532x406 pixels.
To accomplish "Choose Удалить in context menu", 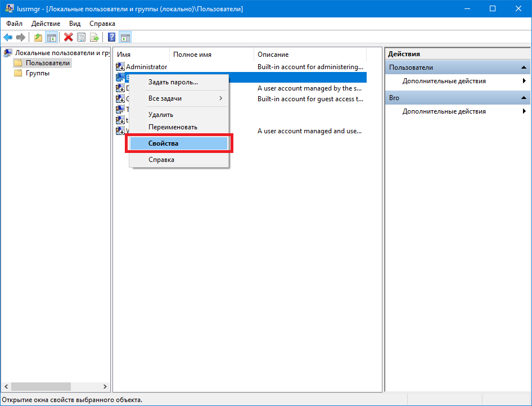I will 179,115.
